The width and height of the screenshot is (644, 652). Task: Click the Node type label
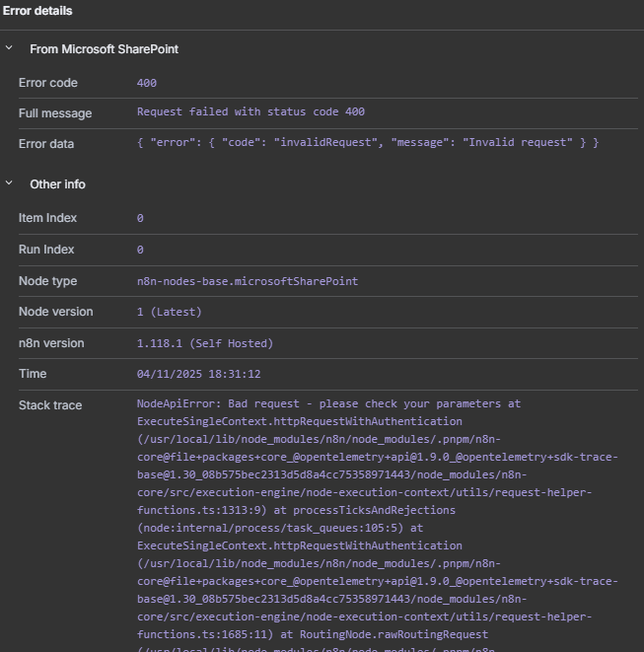47,281
